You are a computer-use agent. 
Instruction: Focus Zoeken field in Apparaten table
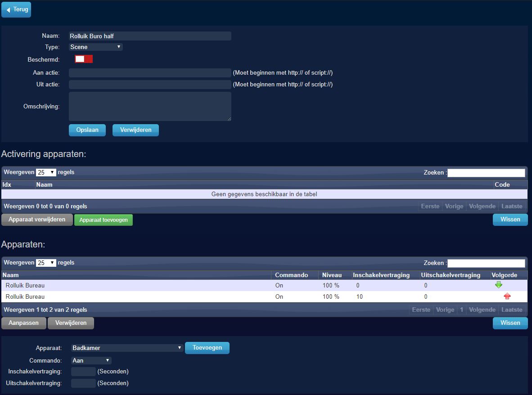click(486, 263)
